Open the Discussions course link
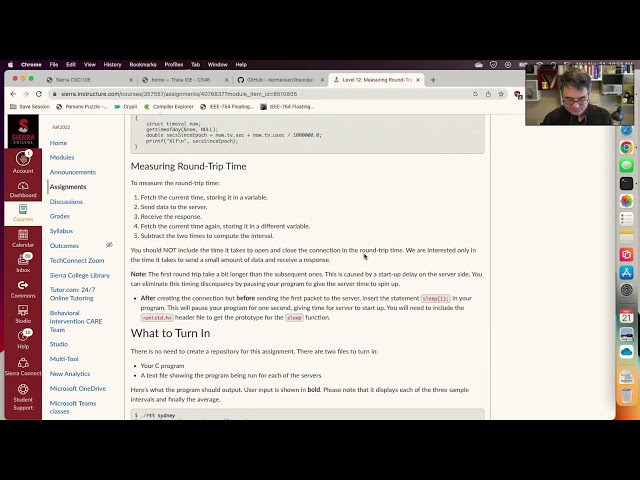Viewport: 640px width, 480px height. click(x=66, y=202)
